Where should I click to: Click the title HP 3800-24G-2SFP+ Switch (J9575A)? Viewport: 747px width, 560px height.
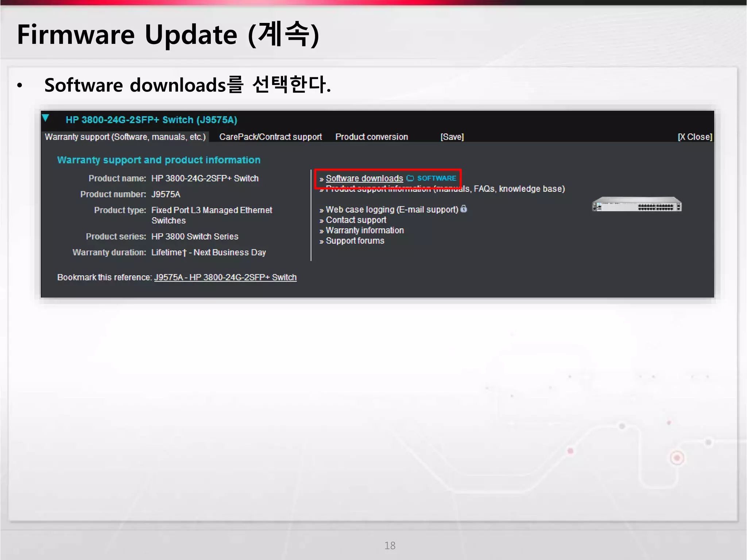pos(151,120)
